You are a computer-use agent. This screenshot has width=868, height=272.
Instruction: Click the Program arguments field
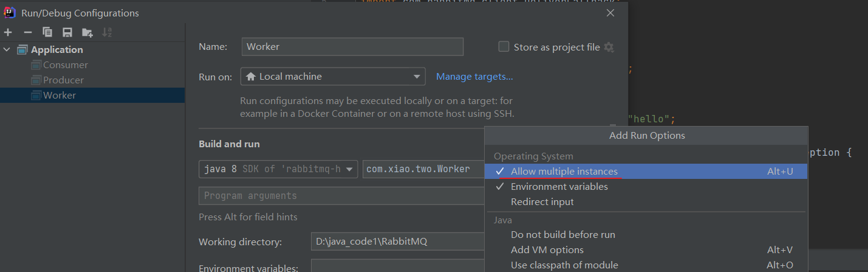pos(341,196)
